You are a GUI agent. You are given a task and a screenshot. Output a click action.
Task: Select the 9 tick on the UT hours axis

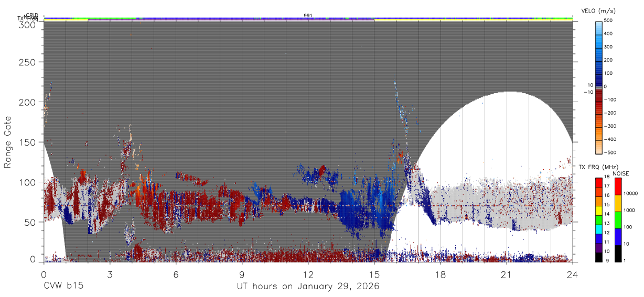[242, 274]
